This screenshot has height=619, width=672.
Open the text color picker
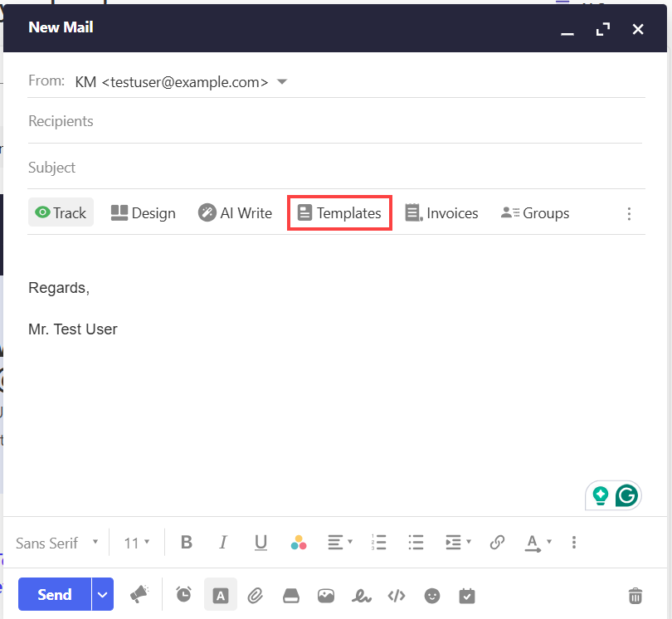299,543
